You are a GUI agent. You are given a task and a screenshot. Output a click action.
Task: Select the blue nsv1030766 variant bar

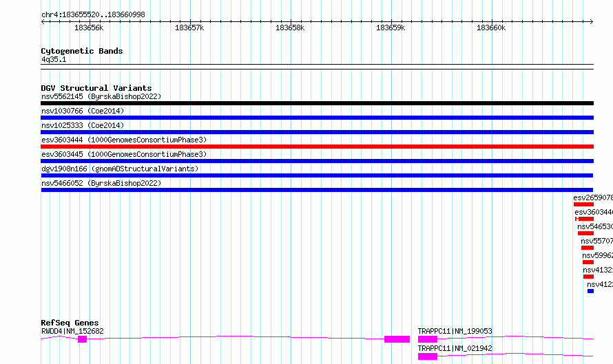click(x=317, y=118)
